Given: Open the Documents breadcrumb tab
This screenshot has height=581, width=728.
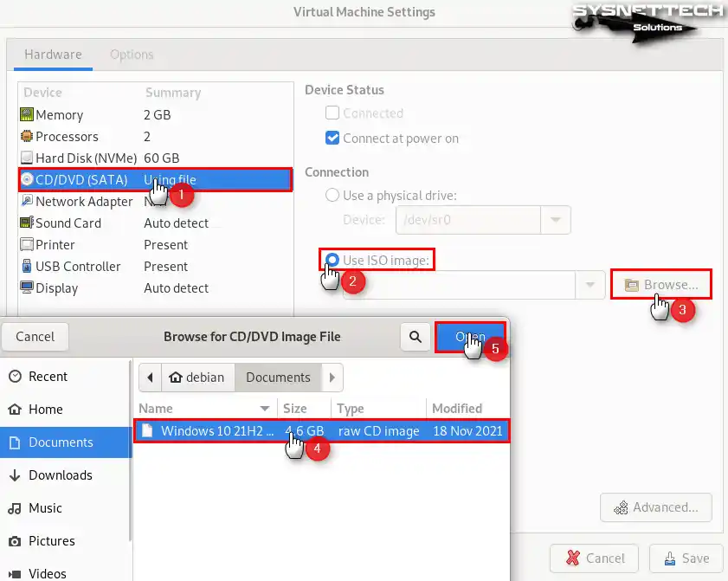Looking at the screenshot, I should (x=277, y=378).
